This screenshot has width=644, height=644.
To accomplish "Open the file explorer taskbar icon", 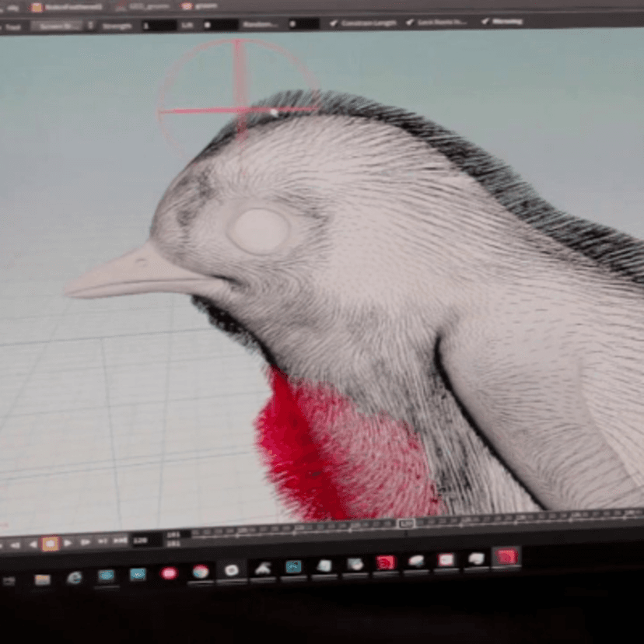I will pos(42,579).
